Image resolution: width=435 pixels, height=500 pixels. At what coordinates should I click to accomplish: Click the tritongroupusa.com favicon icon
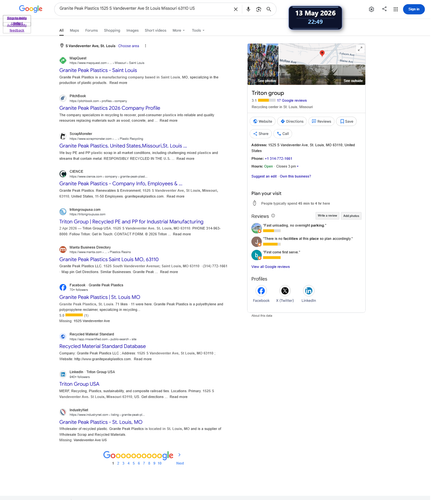coord(63,212)
